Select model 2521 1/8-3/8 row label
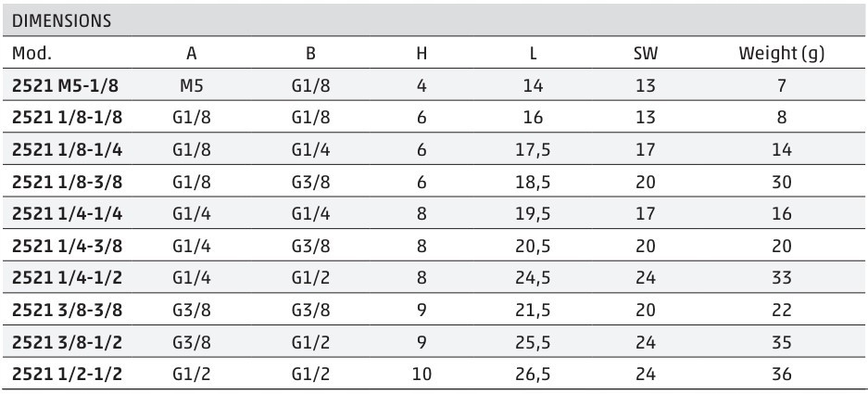 tap(67, 183)
